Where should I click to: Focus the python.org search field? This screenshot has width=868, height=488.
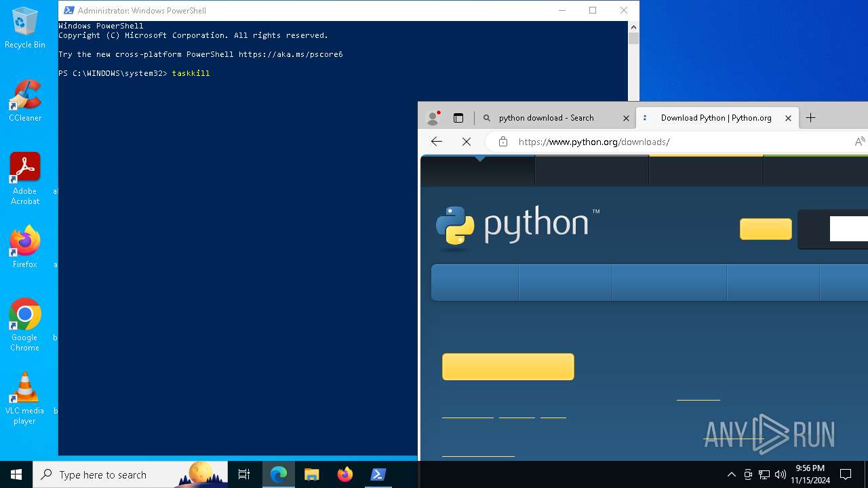[849, 229]
